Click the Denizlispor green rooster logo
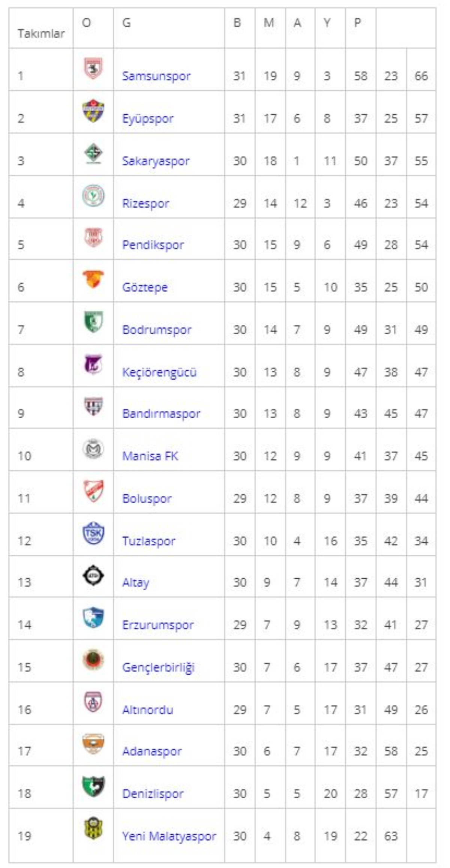The image size is (450, 868). pyautogui.click(x=93, y=786)
